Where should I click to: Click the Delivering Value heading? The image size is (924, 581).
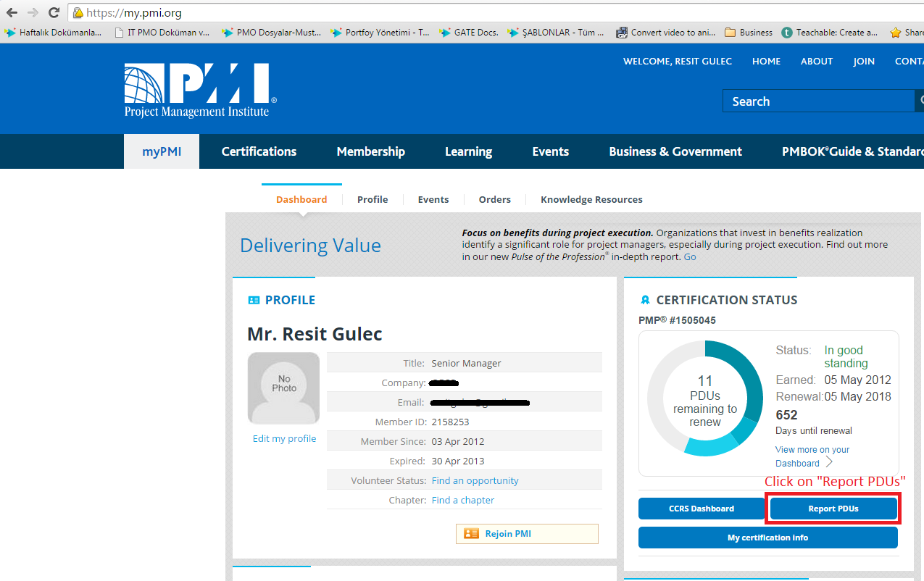[310, 246]
